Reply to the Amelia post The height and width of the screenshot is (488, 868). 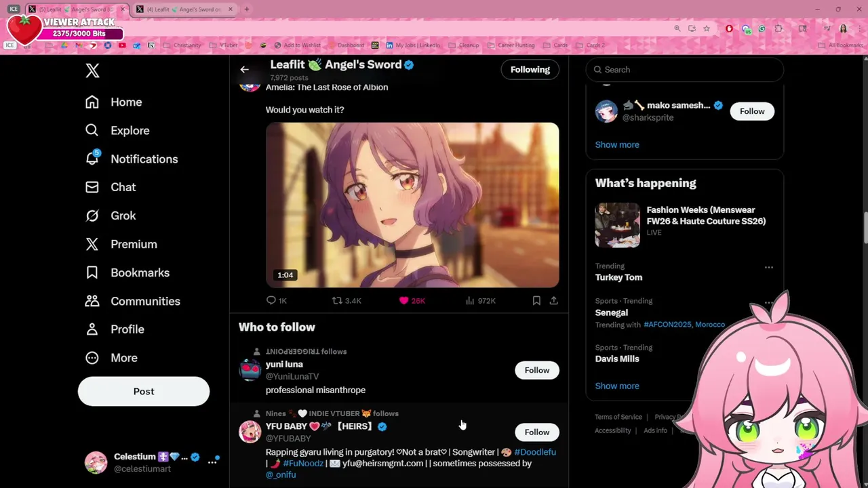(x=277, y=300)
